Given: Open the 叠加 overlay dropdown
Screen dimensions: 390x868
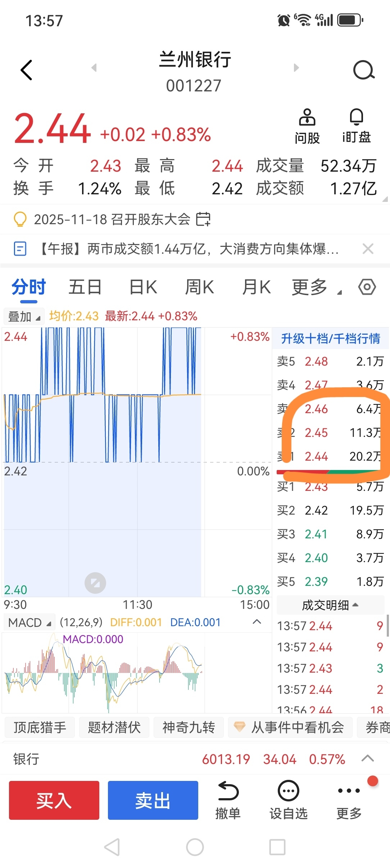Looking at the screenshot, I should [24, 317].
